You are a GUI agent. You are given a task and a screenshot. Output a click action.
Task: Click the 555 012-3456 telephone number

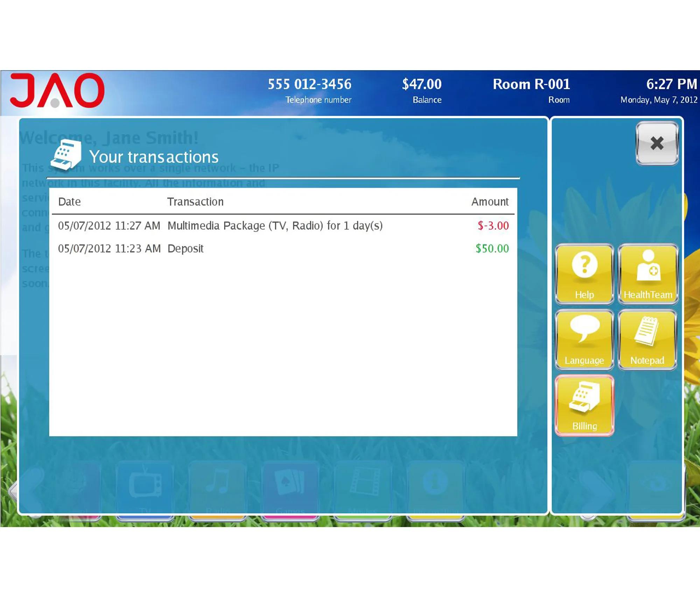point(309,84)
